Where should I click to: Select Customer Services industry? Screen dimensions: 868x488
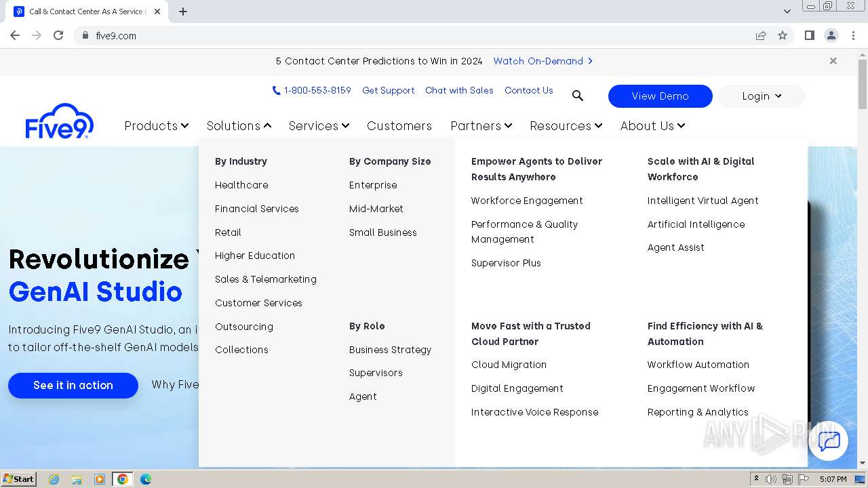tap(258, 303)
